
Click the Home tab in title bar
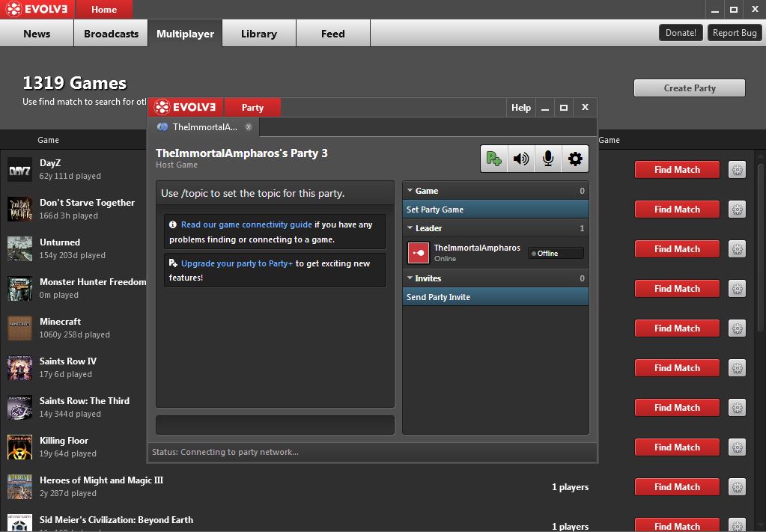[104, 9]
